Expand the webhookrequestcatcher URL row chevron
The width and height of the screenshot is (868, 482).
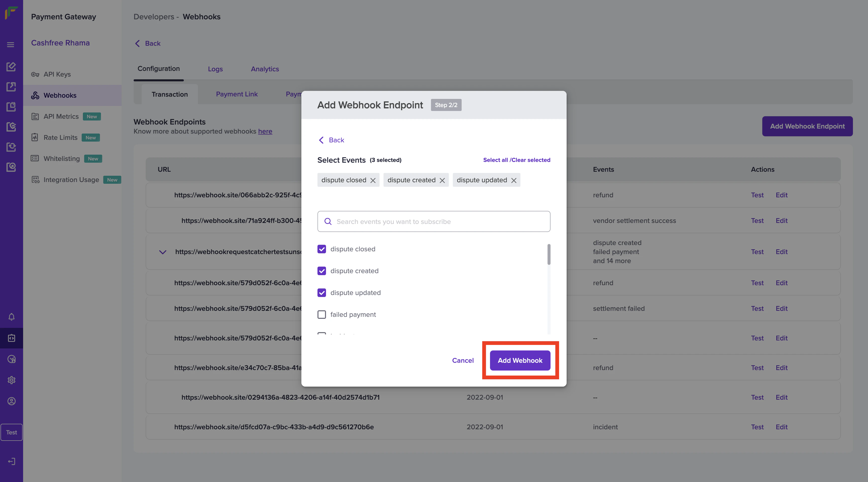(x=162, y=252)
